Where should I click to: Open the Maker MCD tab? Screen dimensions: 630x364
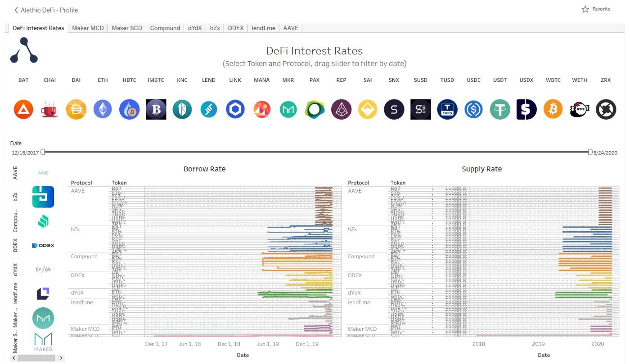click(x=88, y=28)
